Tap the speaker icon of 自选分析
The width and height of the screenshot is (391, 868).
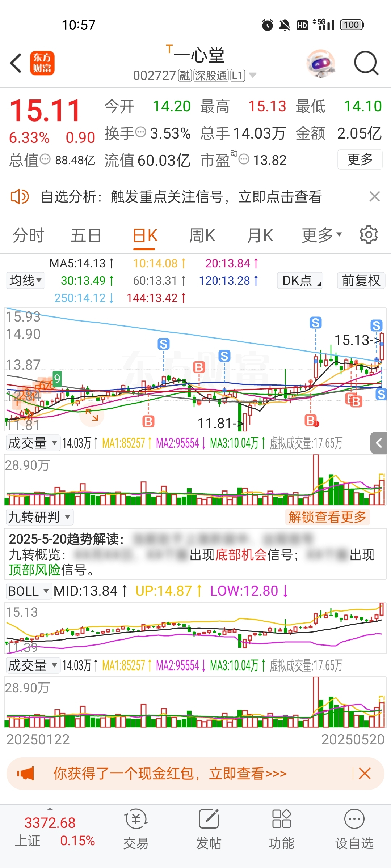[x=20, y=197]
